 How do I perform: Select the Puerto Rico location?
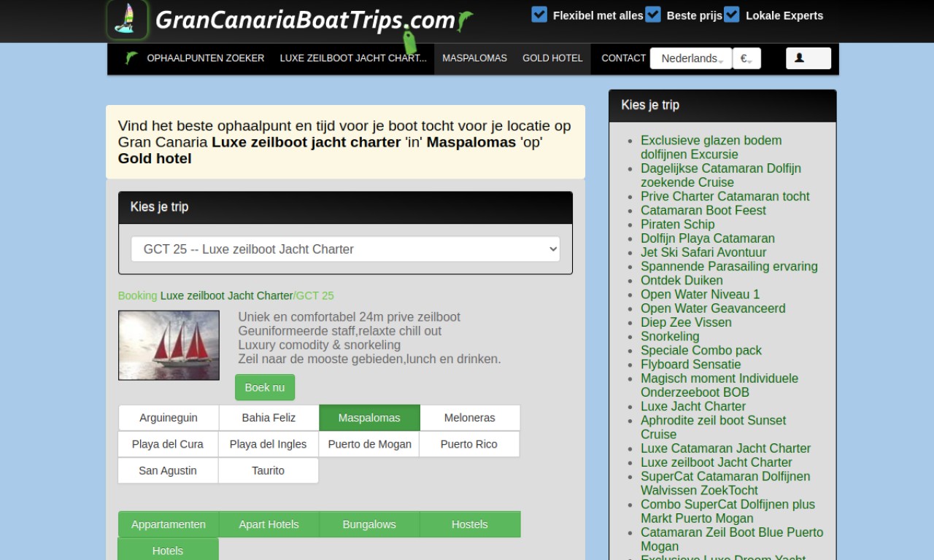(x=469, y=444)
